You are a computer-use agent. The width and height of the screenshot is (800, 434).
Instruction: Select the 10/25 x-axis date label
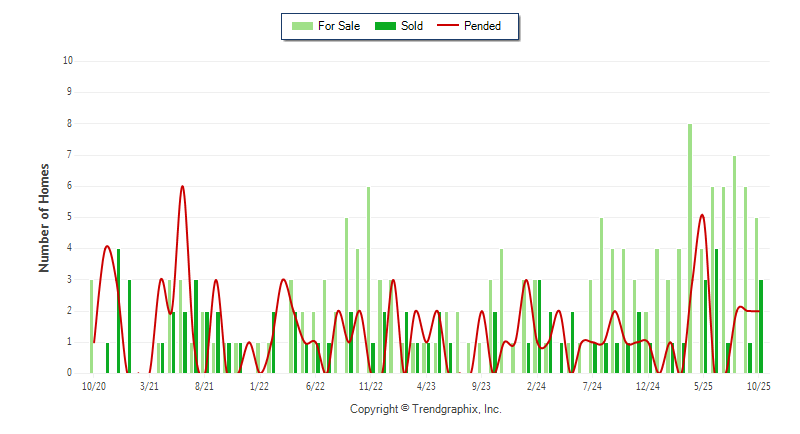758,386
